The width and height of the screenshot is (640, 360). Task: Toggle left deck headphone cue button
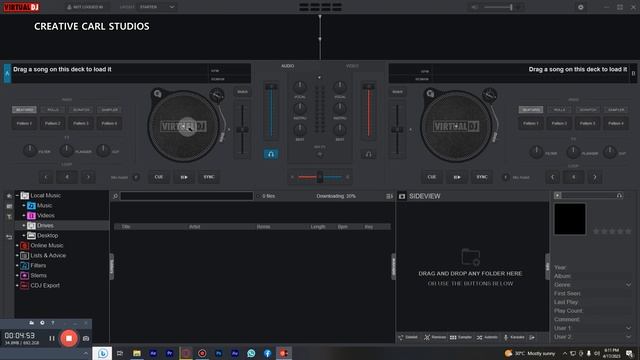click(x=271, y=154)
